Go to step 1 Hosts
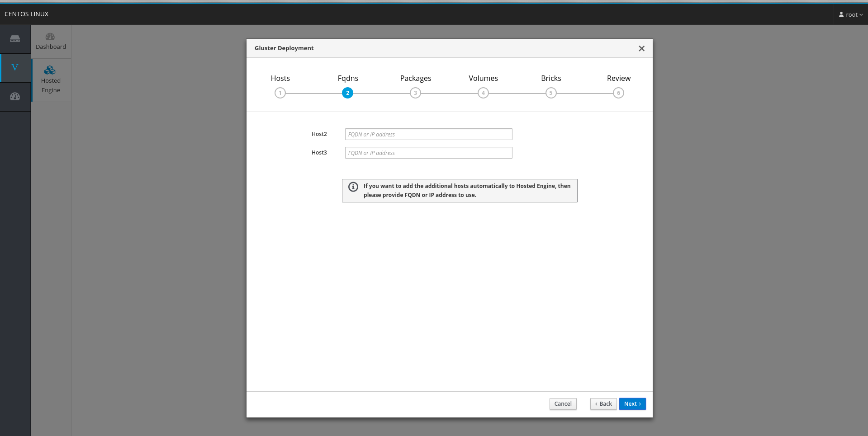 point(280,93)
